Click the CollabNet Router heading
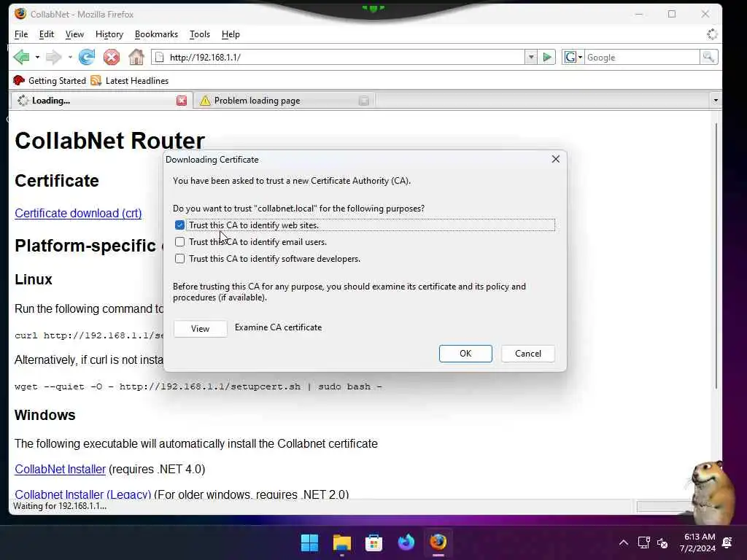The width and height of the screenshot is (747, 560). click(x=109, y=141)
